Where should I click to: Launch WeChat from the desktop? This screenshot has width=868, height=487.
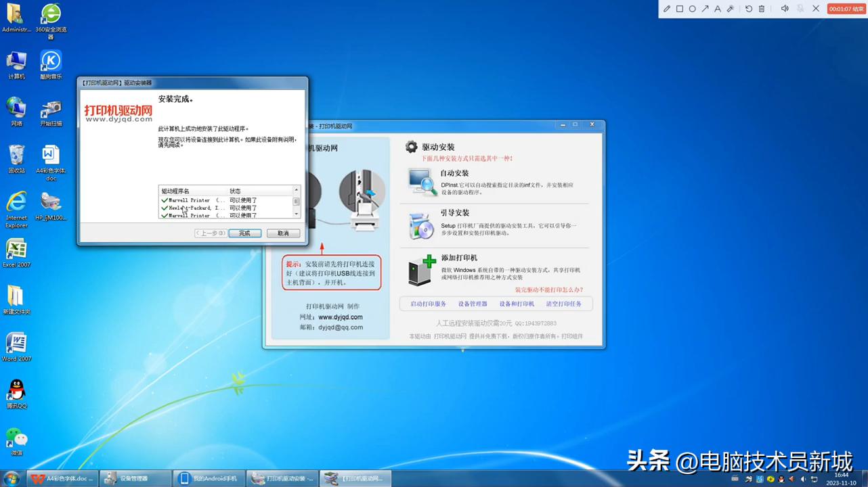point(16,441)
